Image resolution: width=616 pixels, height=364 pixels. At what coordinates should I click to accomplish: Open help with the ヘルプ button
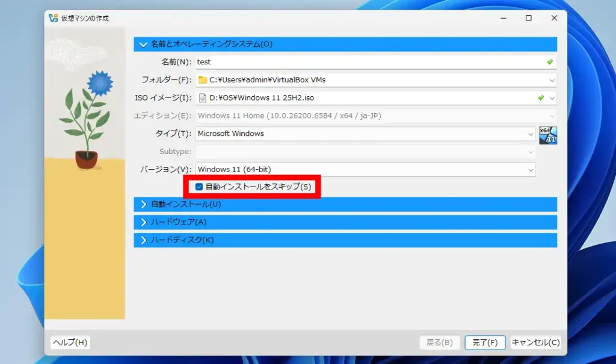click(70, 342)
